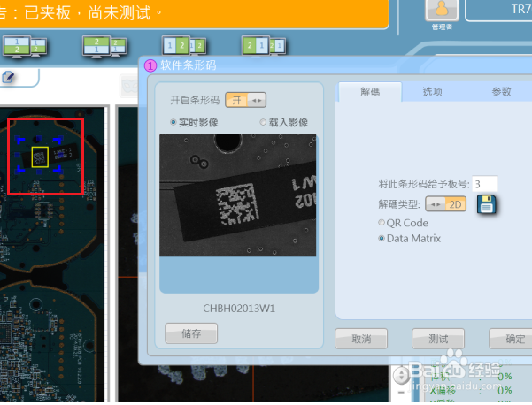
Task: Click the yellow barcode box on the board map
Action: [40, 157]
